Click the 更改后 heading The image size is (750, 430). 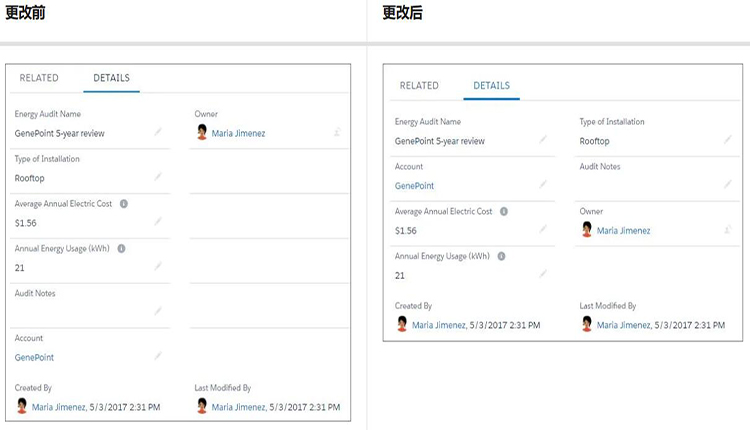tap(403, 12)
